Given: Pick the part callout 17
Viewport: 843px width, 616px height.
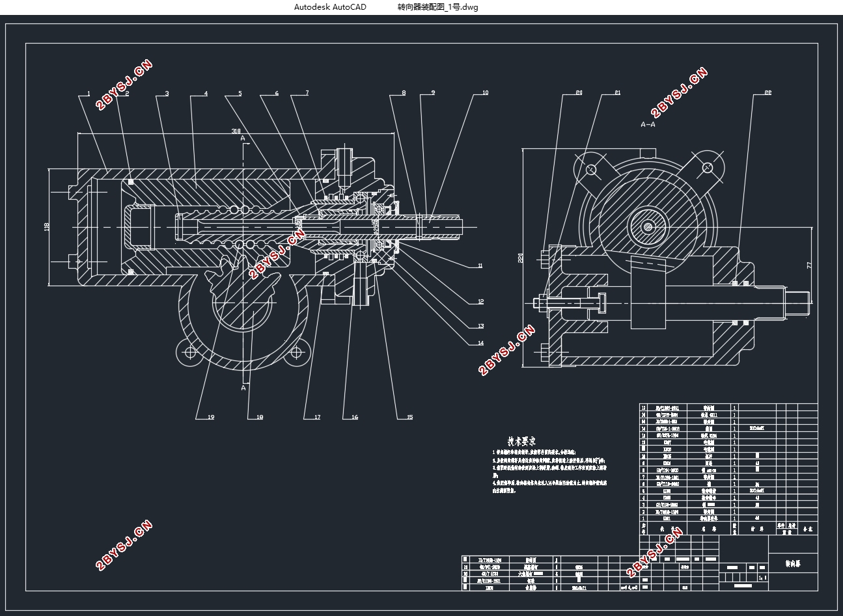Looking at the screenshot, I should (x=317, y=418).
